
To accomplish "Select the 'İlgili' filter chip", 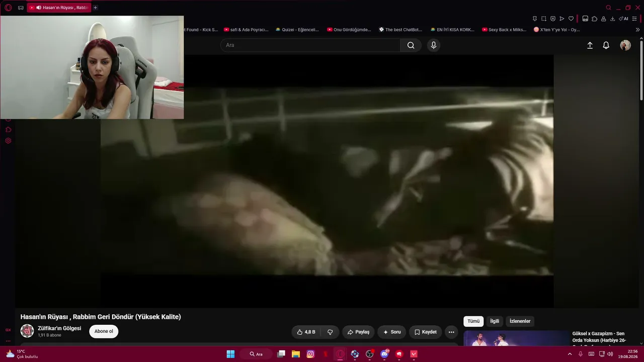I will pyautogui.click(x=495, y=321).
